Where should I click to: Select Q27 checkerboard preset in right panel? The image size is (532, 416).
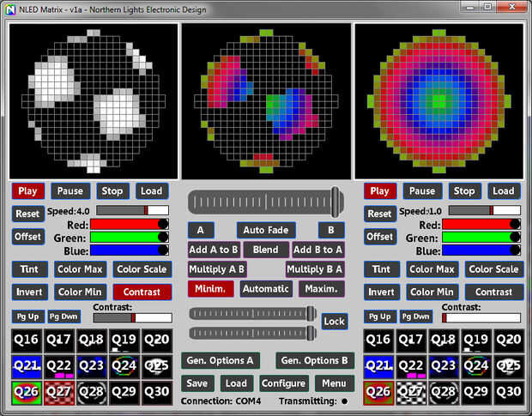411,393
